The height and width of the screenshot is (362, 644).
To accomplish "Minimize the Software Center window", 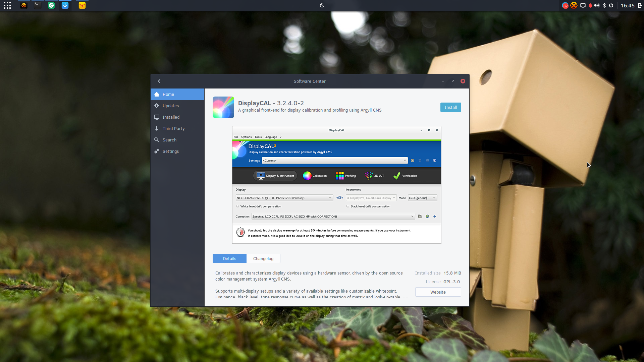I will pyautogui.click(x=443, y=81).
